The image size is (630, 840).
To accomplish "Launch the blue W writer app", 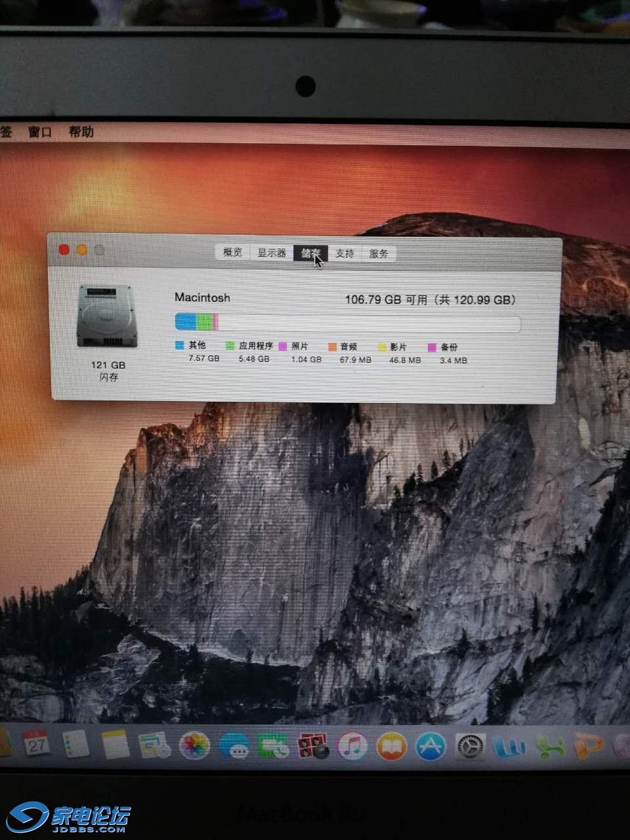I will (x=510, y=746).
